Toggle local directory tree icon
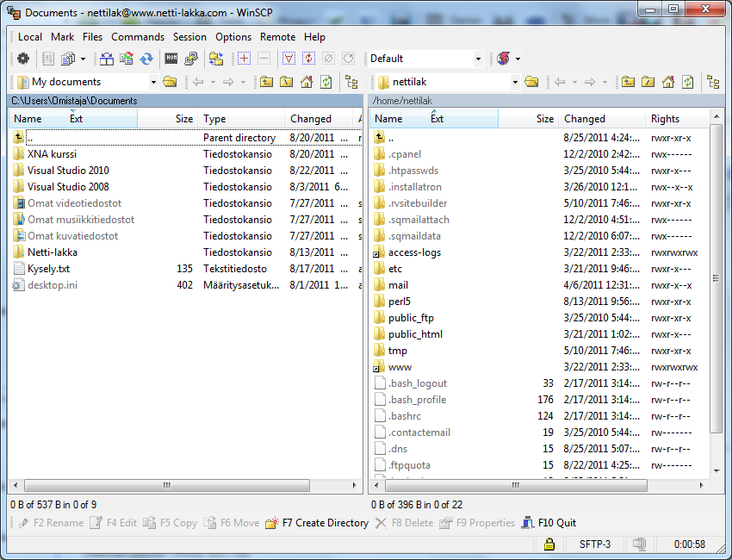 pos(351,82)
